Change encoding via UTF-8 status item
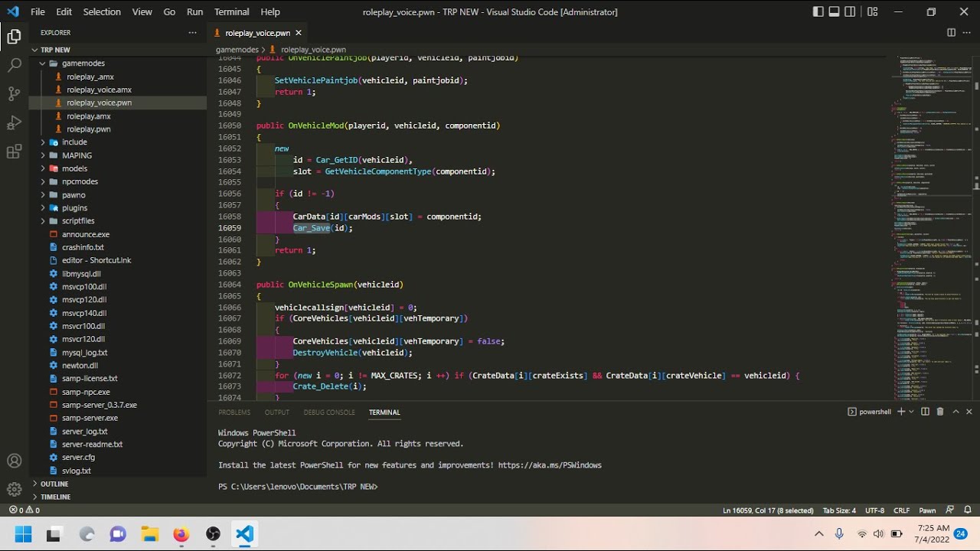Screen dimensions: 980x551 tap(874, 510)
